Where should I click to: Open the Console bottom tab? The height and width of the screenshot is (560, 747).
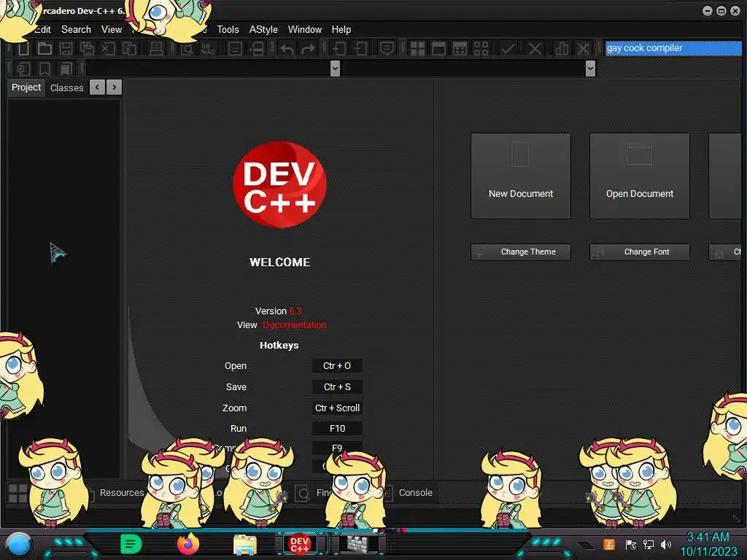(415, 493)
